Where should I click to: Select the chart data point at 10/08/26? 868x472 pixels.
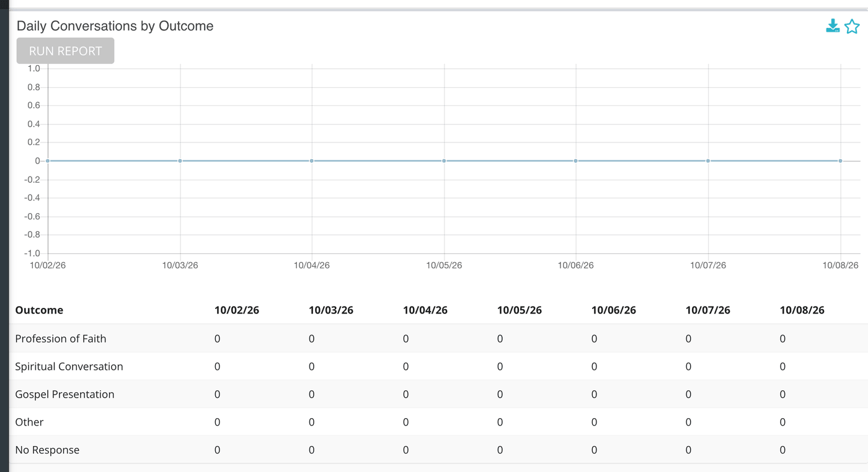[840, 161]
